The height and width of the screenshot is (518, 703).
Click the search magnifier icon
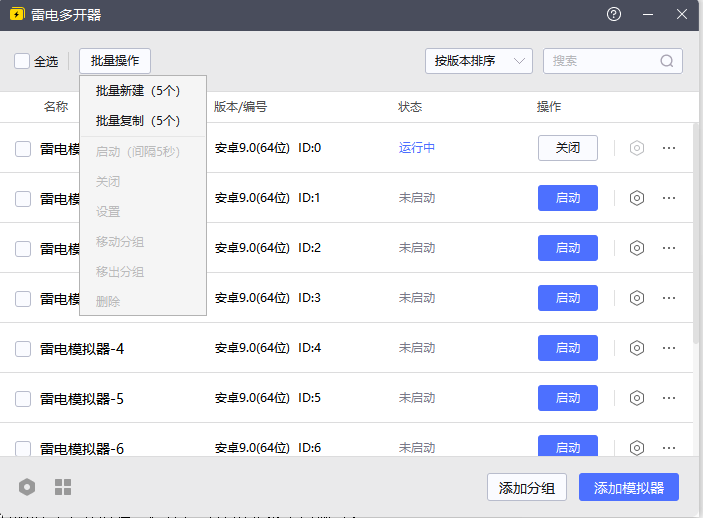point(667,61)
